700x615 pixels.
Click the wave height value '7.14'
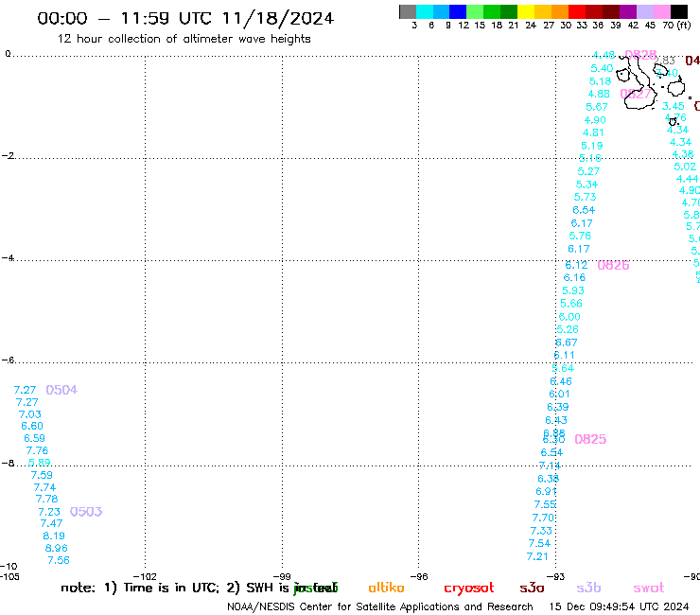[550, 466]
